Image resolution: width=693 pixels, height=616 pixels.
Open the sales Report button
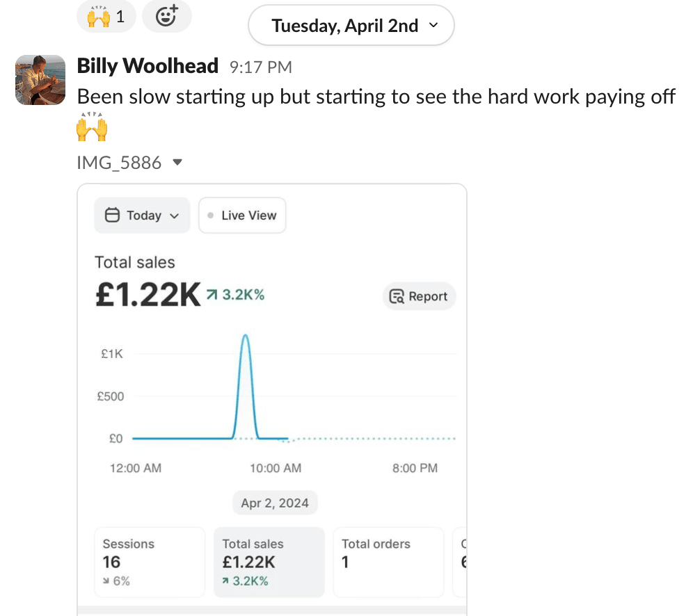pos(419,296)
